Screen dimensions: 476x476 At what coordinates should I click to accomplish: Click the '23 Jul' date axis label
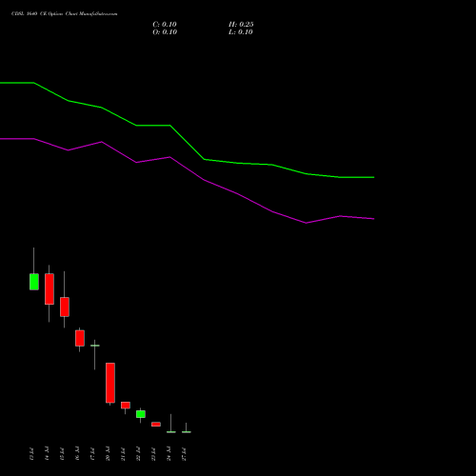click(153, 454)
